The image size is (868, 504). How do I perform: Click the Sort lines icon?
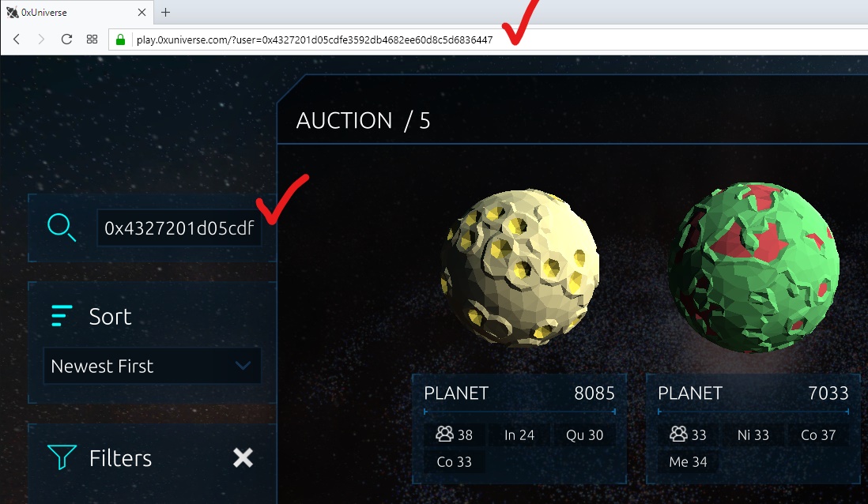[62, 316]
